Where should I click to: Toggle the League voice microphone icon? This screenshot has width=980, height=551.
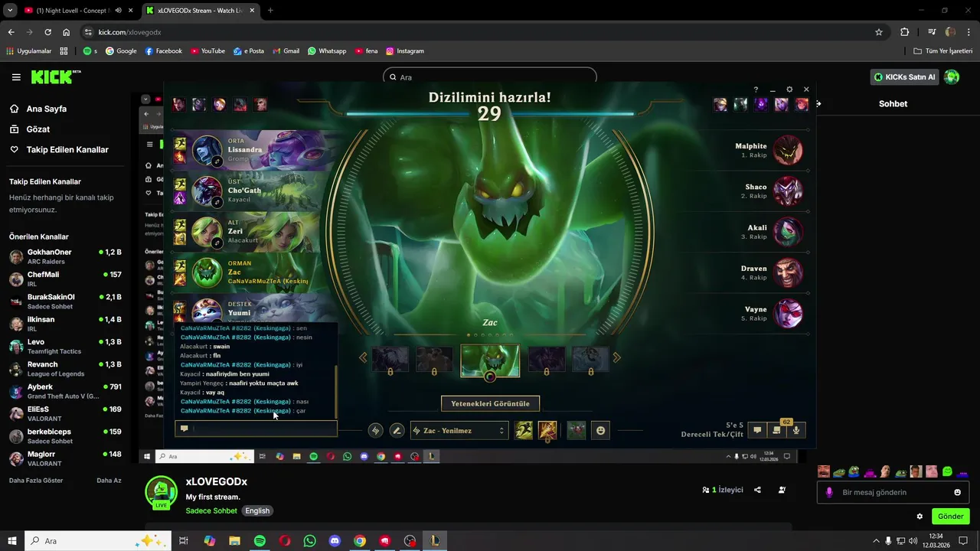pyautogui.click(x=796, y=430)
